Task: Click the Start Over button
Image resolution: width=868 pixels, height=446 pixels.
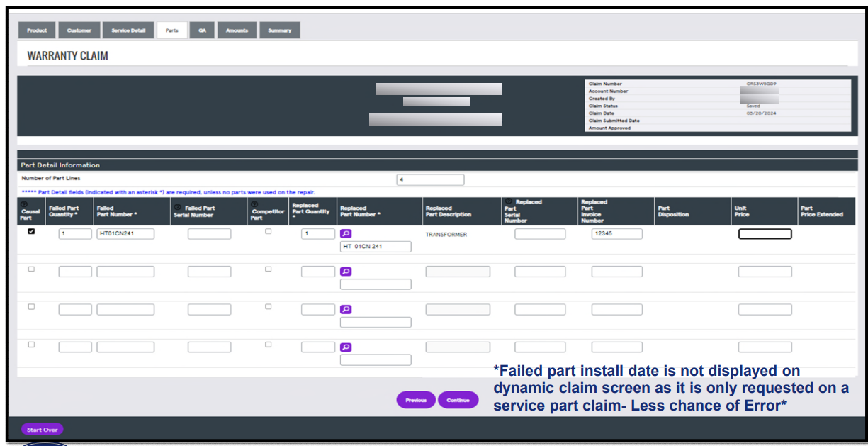Action: 42,429
